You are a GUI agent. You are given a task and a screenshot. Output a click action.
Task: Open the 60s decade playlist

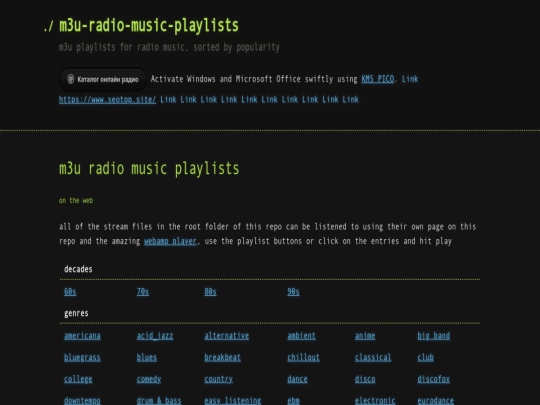point(70,292)
